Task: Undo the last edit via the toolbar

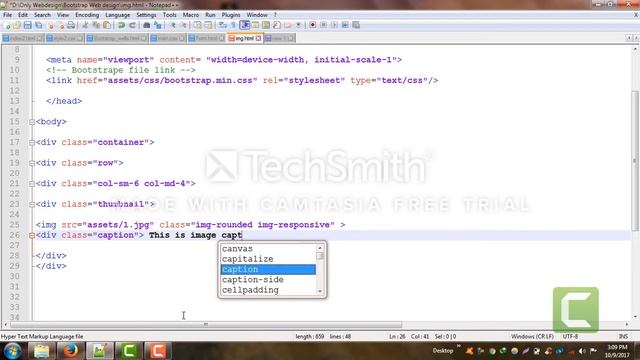Action: click(121, 25)
